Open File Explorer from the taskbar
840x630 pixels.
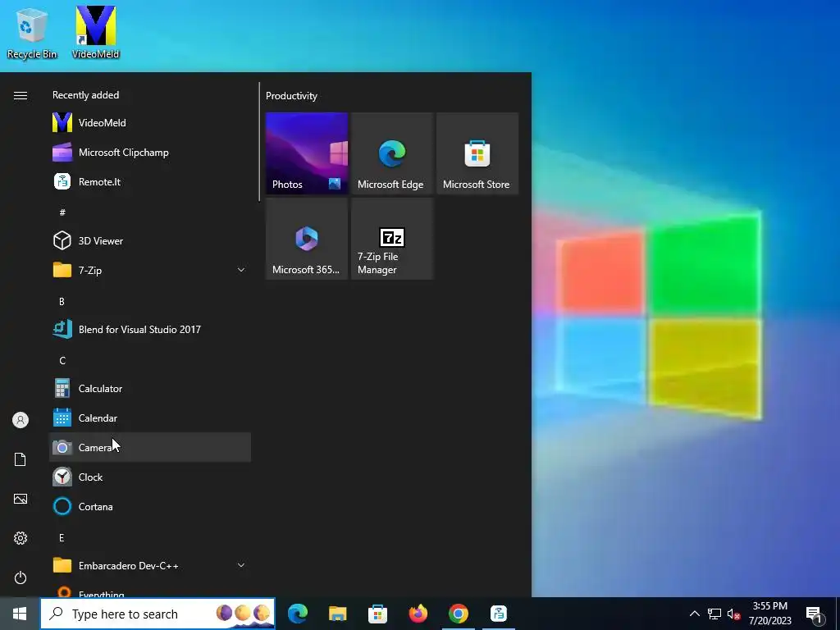point(337,614)
